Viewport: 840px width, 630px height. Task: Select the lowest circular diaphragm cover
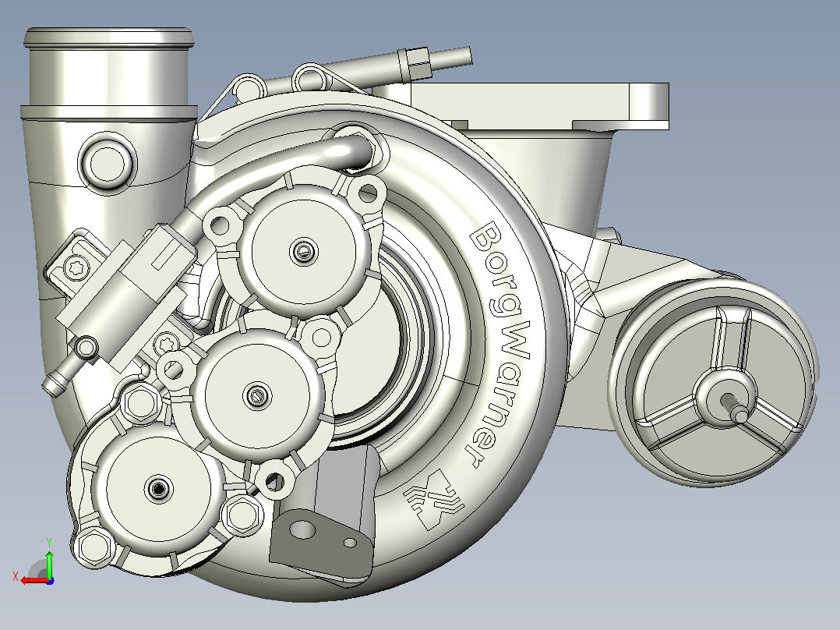click(x=157, y=488)
